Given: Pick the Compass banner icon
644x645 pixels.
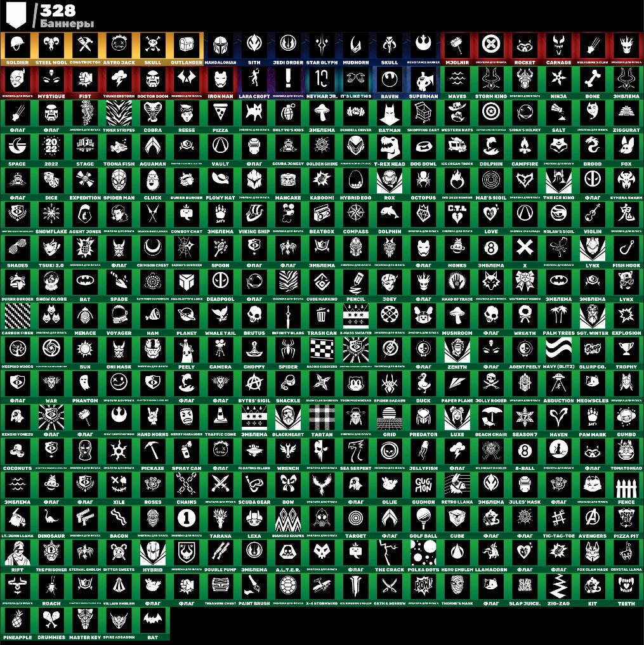Looking at the screenshot, I should tap(356, 214).
